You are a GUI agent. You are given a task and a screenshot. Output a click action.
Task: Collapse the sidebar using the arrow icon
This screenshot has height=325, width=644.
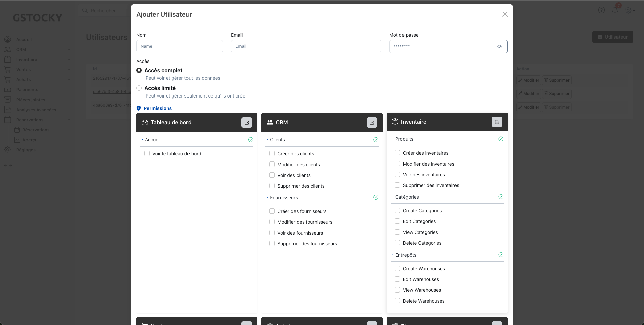[8, 165]
